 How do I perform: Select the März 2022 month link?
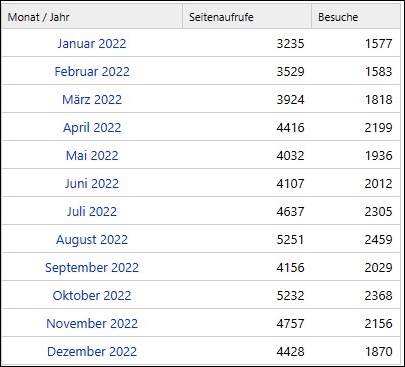(92, 99)
